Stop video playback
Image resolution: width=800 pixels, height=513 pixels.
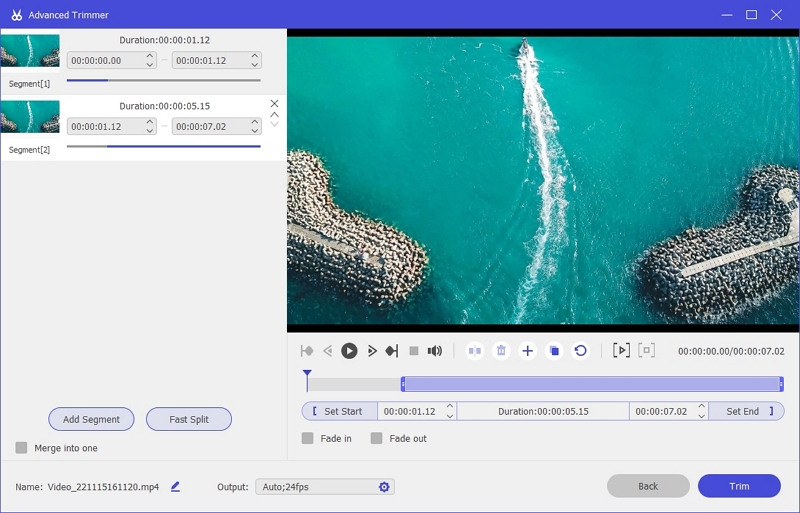(414, 351)
